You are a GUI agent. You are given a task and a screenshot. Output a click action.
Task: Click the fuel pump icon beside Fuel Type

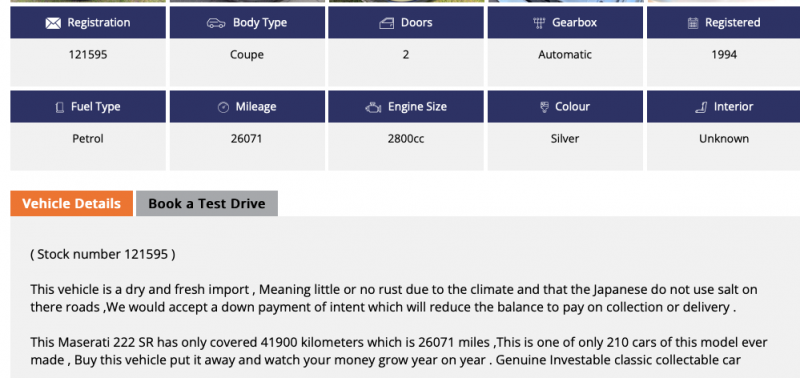60,107
